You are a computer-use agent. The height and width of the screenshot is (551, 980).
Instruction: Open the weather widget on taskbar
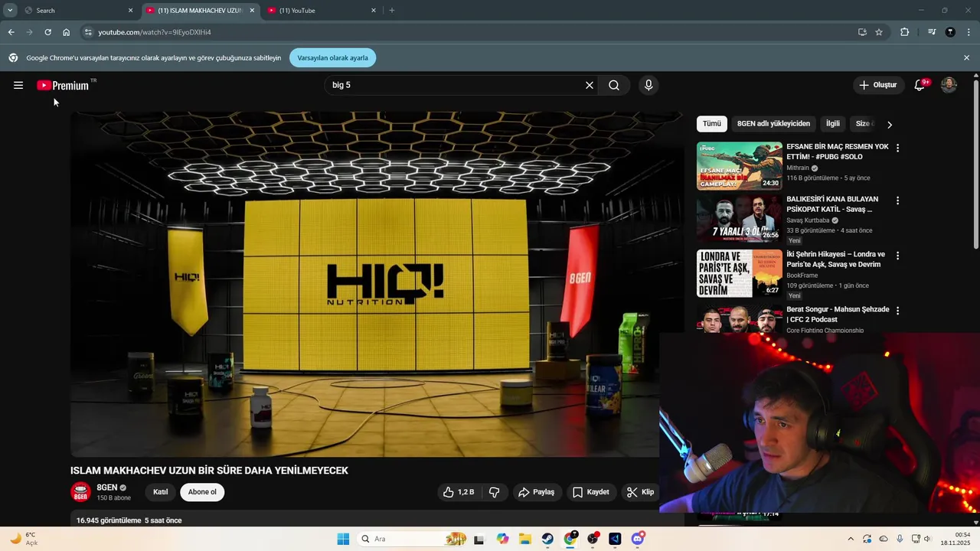click(24, 539)
